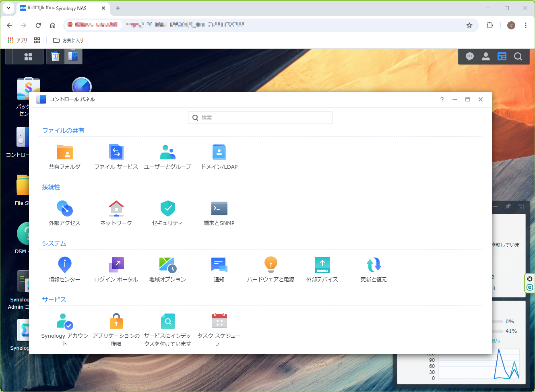This screenshot has height=392, width=535.
Task: Switch to the text editor taskbar app
Action: pos(56,56)
